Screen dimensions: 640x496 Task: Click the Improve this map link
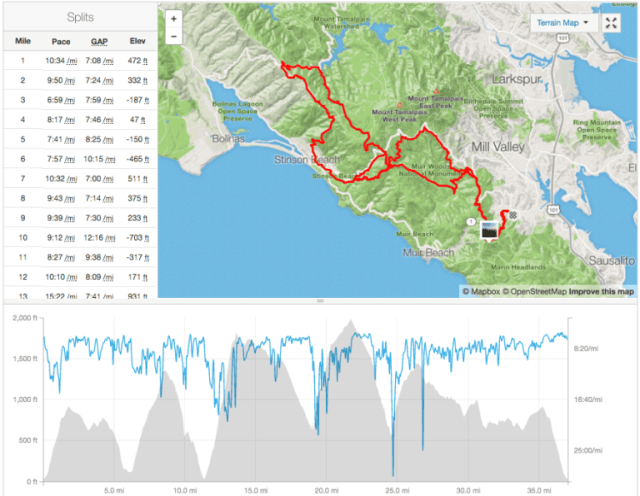click(603, 291)
